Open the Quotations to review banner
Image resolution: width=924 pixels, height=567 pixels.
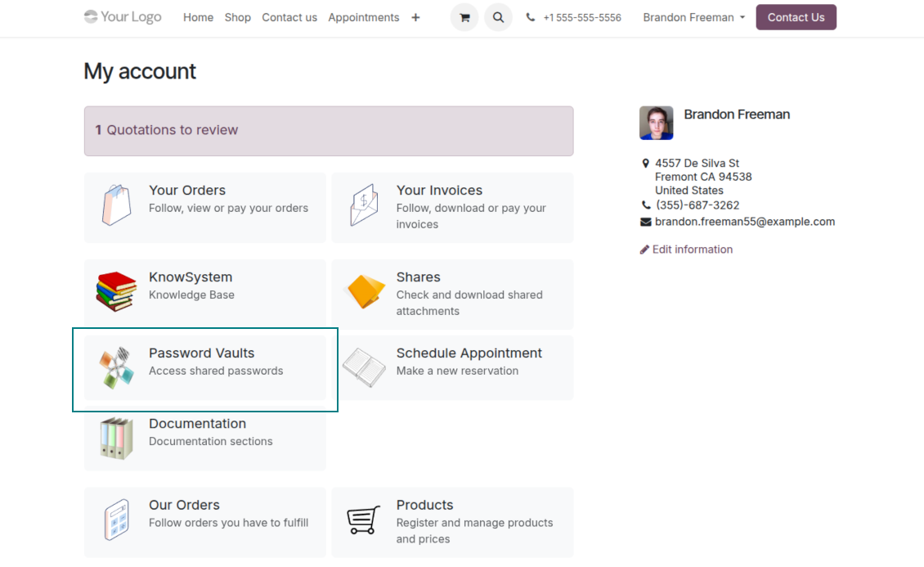(x=328, y=130)
